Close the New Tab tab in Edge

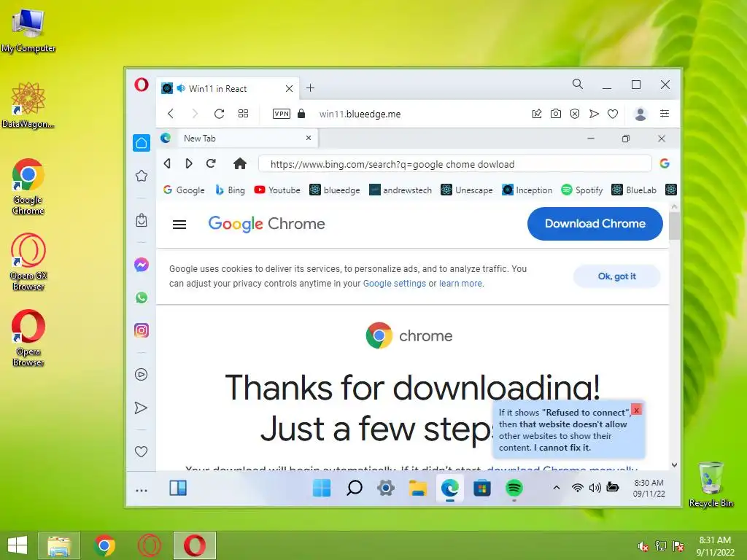pyautogui.click(x=309, y=138)
